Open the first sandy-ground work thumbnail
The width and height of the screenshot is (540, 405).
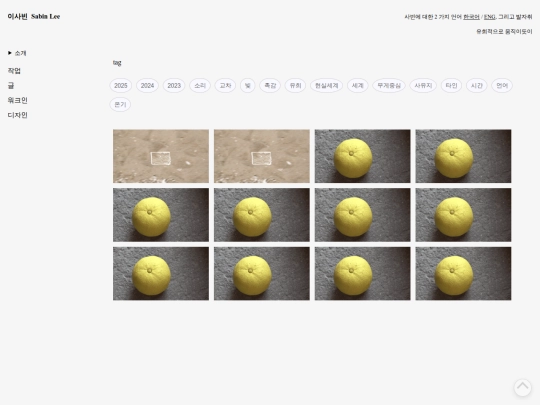coord(161,156)
